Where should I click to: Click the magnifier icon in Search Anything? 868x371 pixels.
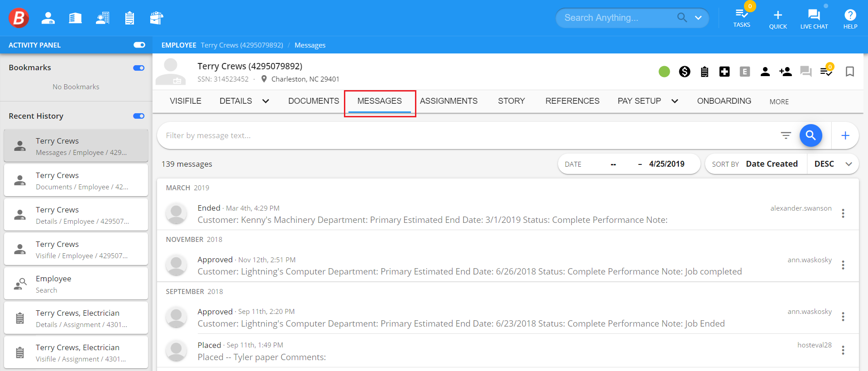coord(682,18)
